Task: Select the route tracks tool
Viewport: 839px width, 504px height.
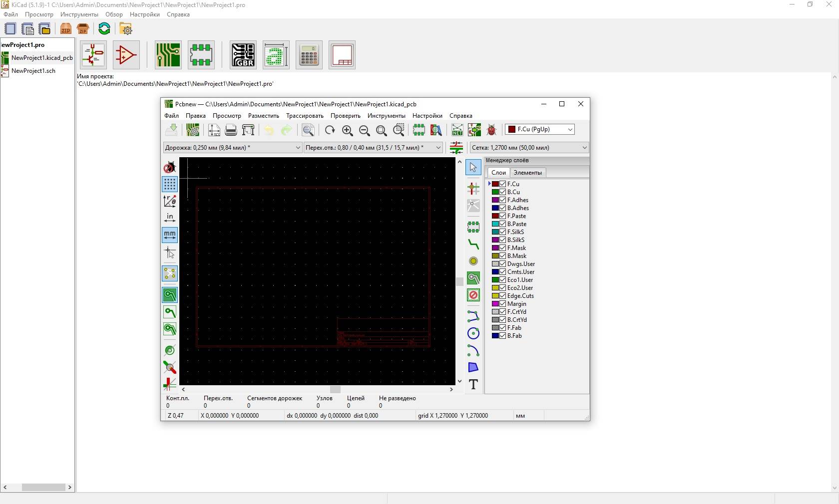Action: click(x=473, y=245)
